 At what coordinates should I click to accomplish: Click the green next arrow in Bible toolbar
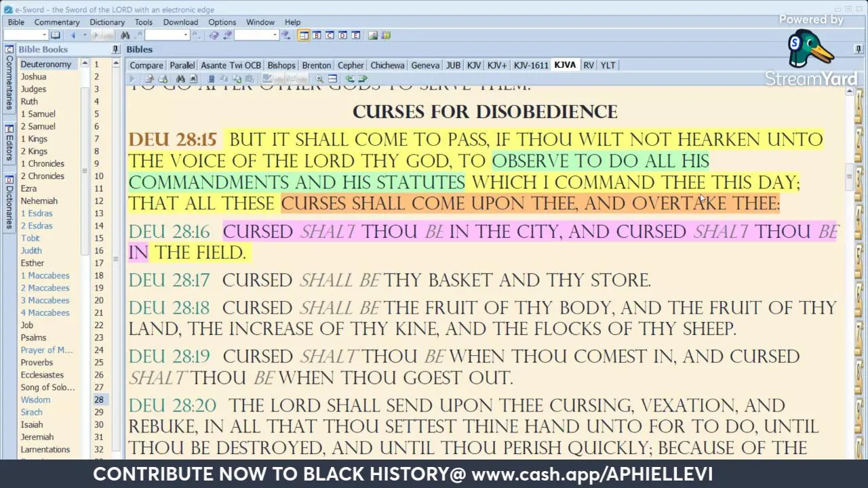363,79
